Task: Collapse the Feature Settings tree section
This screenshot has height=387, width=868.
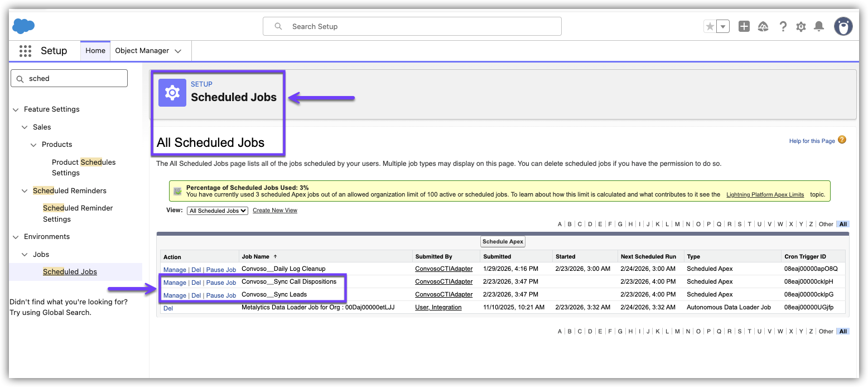Action: coord(16,109)
